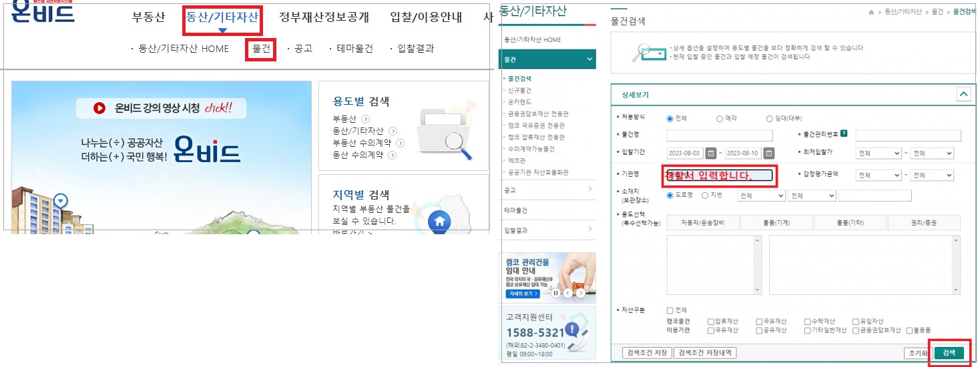980x367 pixels.
Task: Click the home icon in the breadcrumb
Action: click(x=872, y=13)
